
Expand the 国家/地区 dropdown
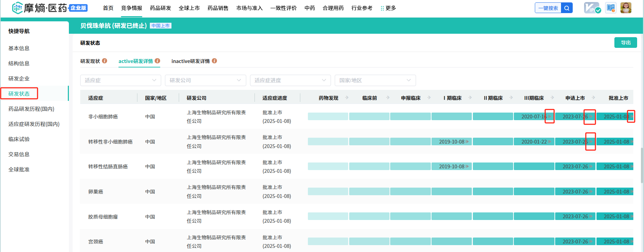tap(375, 80)
